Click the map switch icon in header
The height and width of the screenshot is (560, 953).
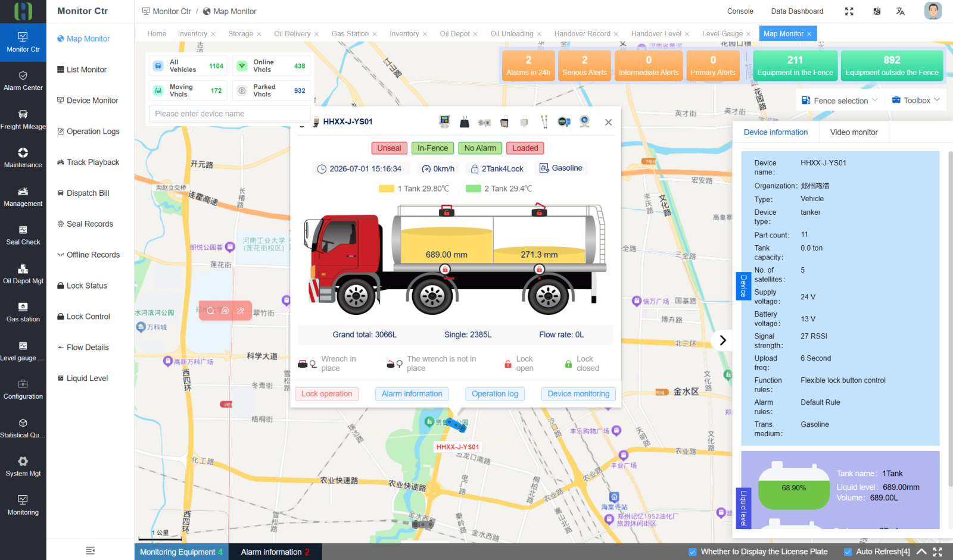[x=877, y=11]
